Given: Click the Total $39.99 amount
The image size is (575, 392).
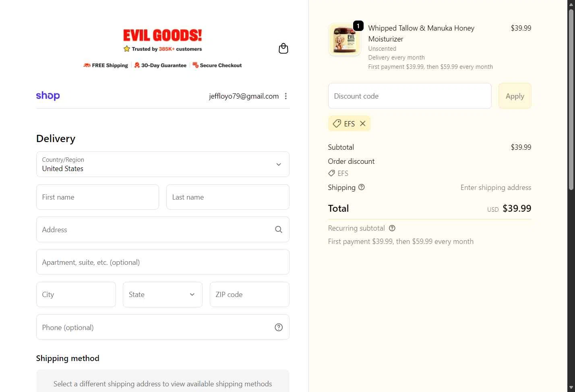Looking at the screenshot, I should 517,208.
